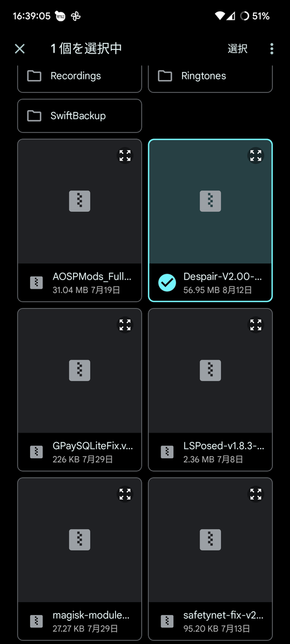Uncheck the selected Despair-V2.00 checkmark

(167, 282)
